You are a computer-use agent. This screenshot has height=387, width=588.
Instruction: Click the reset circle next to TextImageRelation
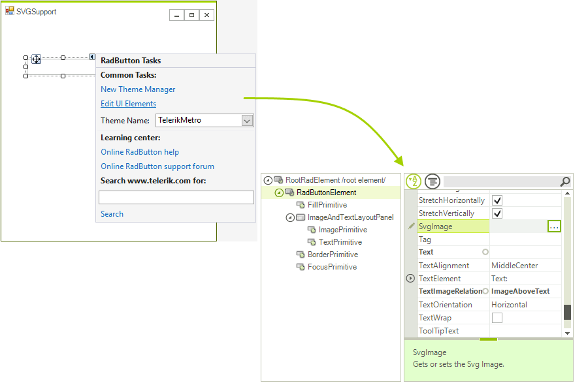click(485, 291)
